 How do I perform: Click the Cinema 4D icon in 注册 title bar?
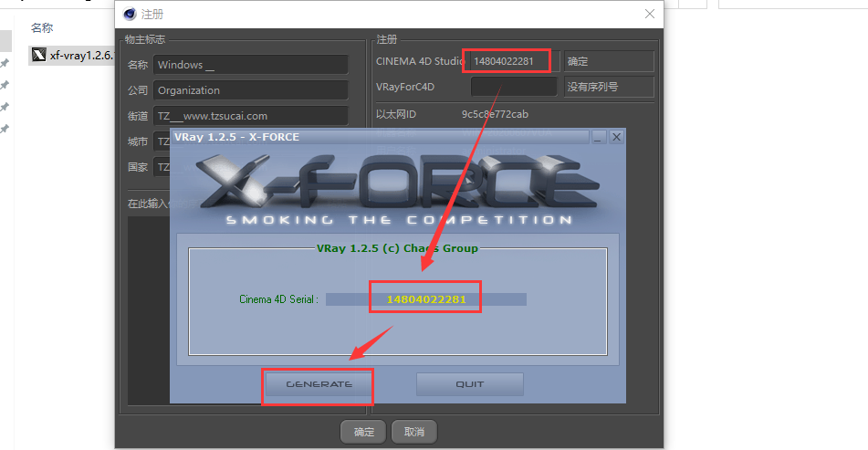tap(130, 14)
